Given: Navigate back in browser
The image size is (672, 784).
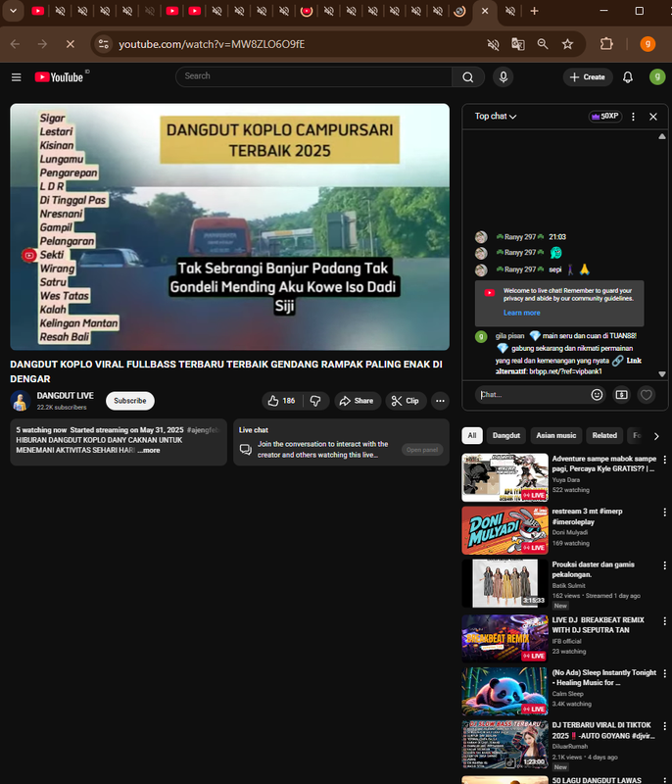Looking at the screenshot, I should pos(15,44).
